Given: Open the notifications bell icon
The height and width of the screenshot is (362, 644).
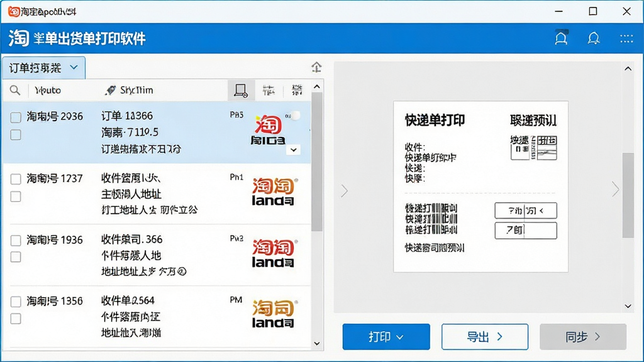Looking at the screenshot, I should (x=594, y=38).
